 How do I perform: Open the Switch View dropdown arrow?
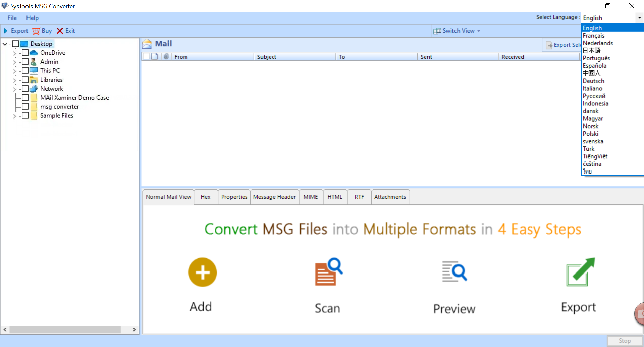point(479,31)
